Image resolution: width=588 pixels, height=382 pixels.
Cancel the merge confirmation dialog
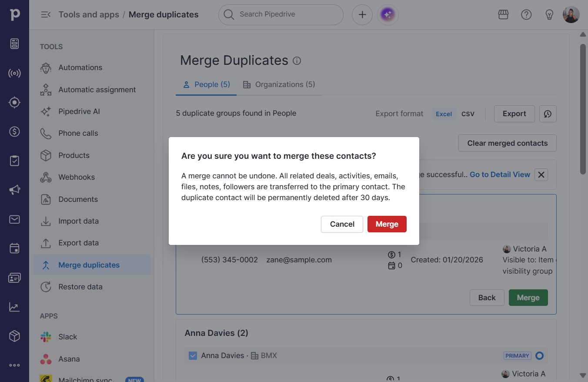click(x=342, y=224)
